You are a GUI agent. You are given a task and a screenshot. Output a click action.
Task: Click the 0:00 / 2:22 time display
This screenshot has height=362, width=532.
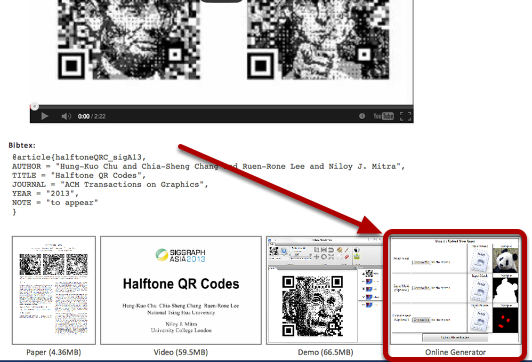[92, 116]
